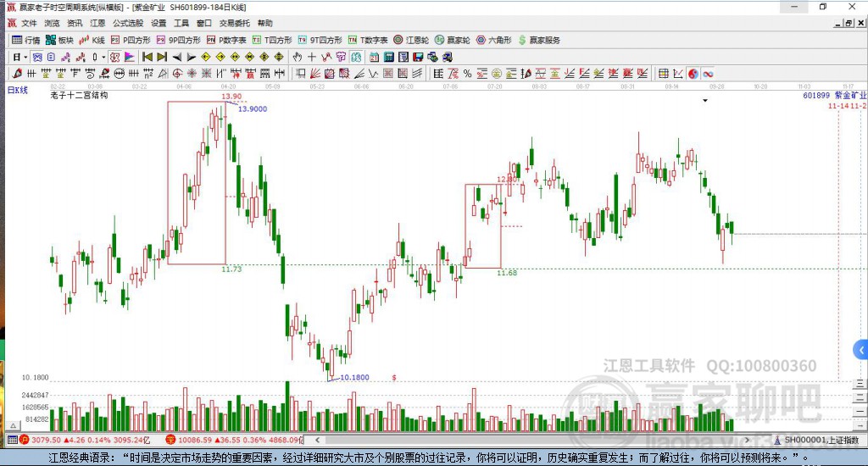Open the 公式选股 menu

[128, 23]
